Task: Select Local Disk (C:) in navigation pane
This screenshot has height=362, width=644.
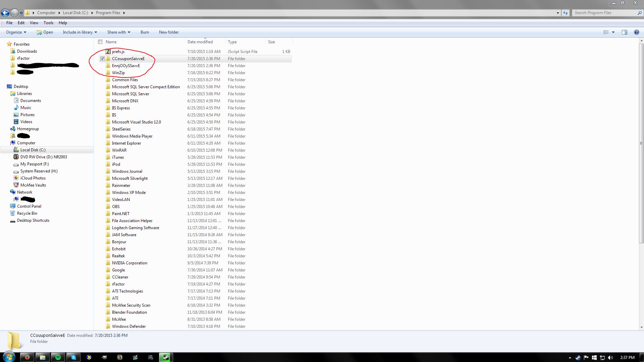Action: tap(33, 150)
